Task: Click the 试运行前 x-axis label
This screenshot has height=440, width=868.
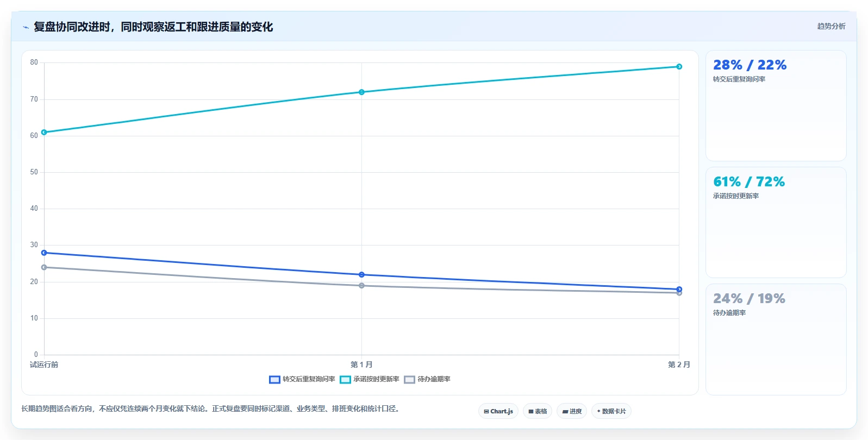Action: tap(44, 364)
